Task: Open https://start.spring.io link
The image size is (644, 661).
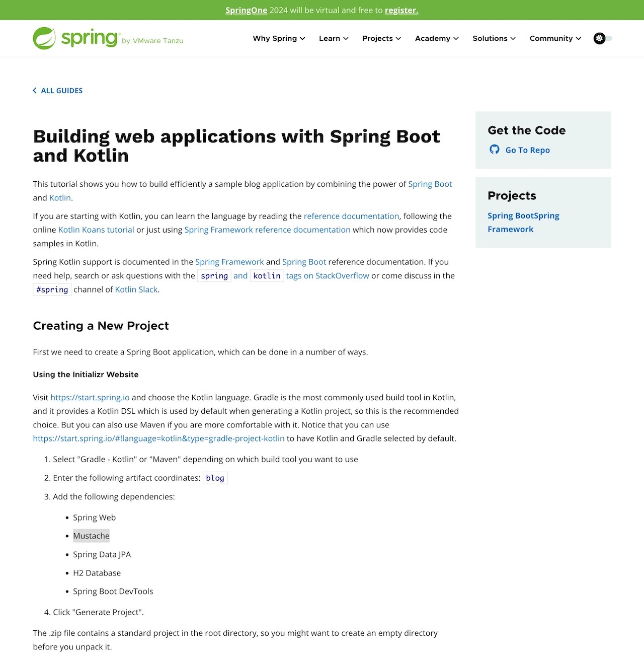Action: click(x=90, y=398)
